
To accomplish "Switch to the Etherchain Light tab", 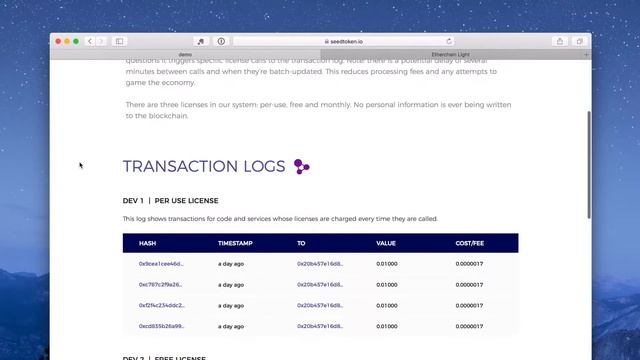I will click(x=451, y=54).
